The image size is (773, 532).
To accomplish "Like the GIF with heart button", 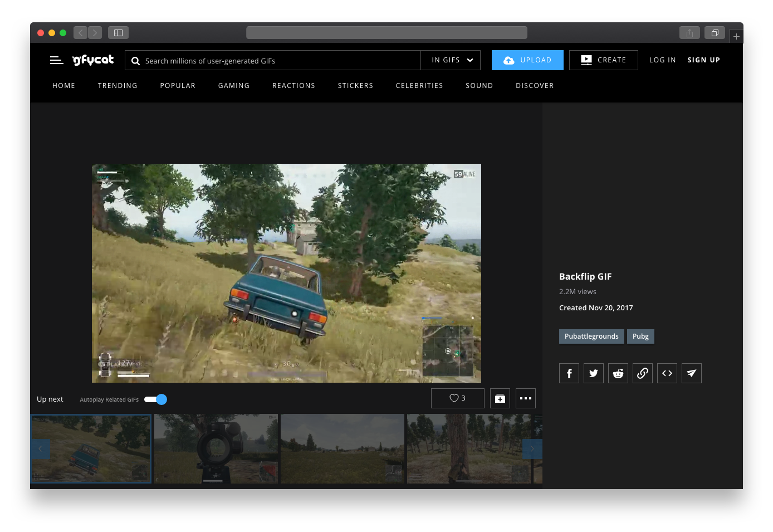I will tap(458, 398).
